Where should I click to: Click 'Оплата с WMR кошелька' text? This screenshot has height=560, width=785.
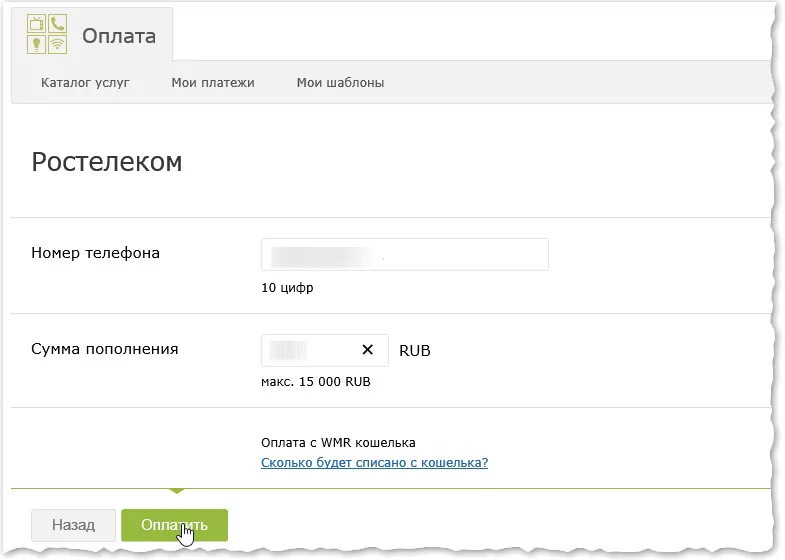pos(338,443)
